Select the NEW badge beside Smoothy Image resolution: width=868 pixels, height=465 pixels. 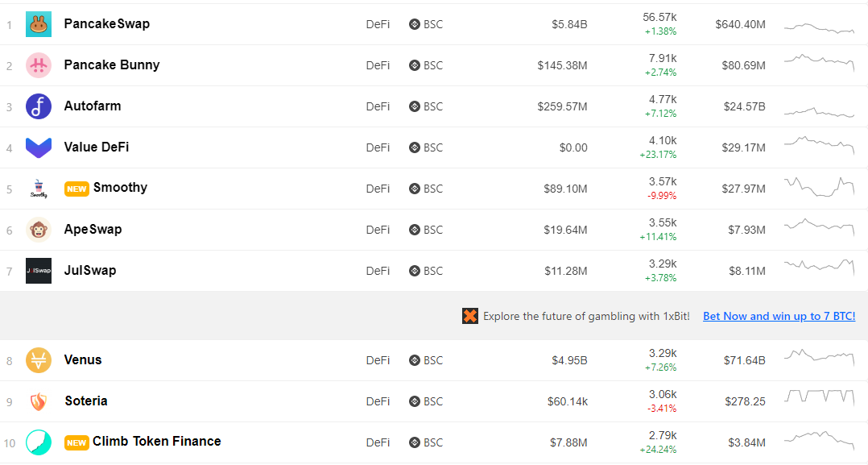76,189
